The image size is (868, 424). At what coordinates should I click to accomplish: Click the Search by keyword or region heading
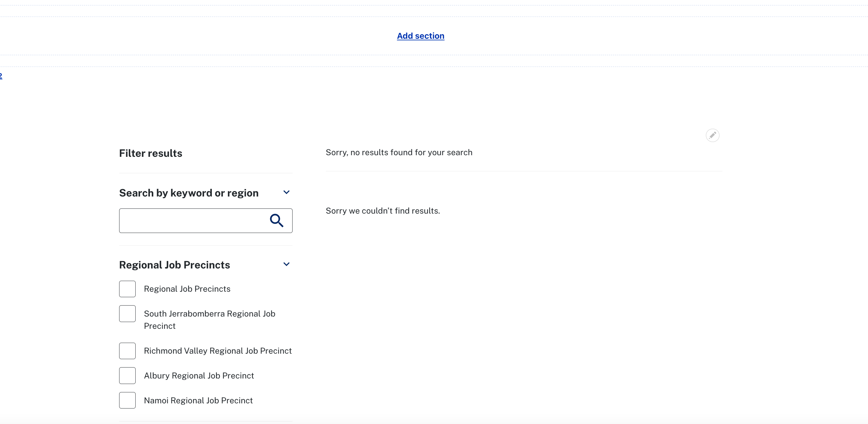coord(189,193)
